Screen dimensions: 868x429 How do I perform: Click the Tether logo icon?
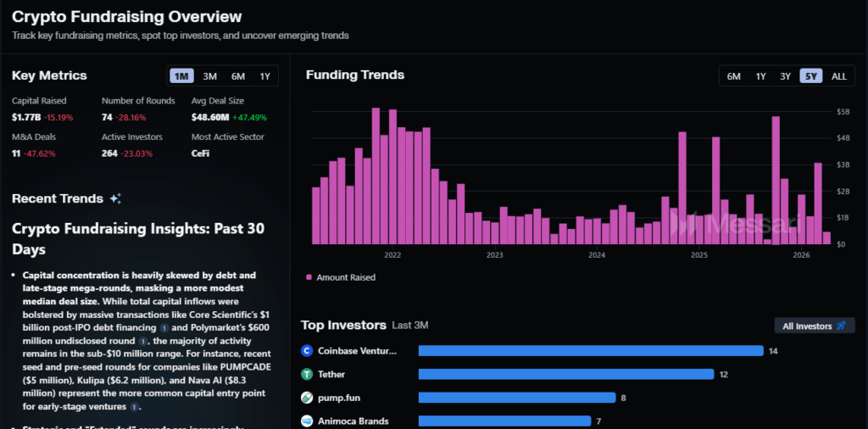[x=308, y=374]
